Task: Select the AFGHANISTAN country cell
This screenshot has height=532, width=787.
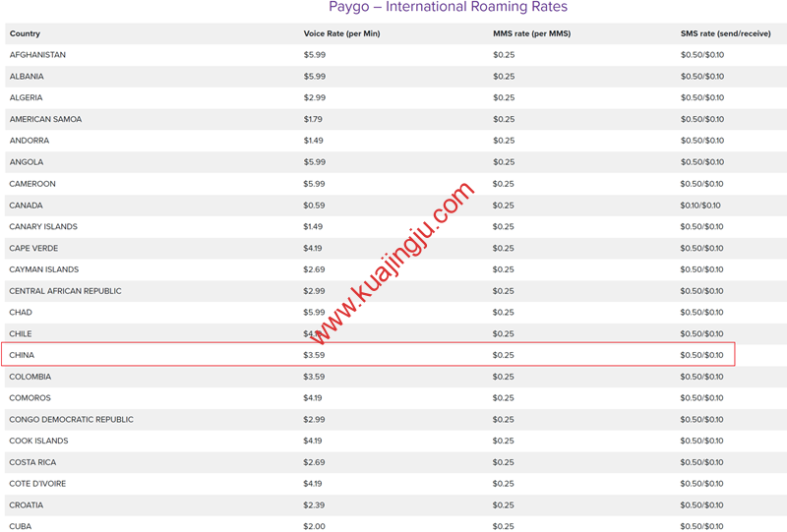Action: tap(37, 55)
